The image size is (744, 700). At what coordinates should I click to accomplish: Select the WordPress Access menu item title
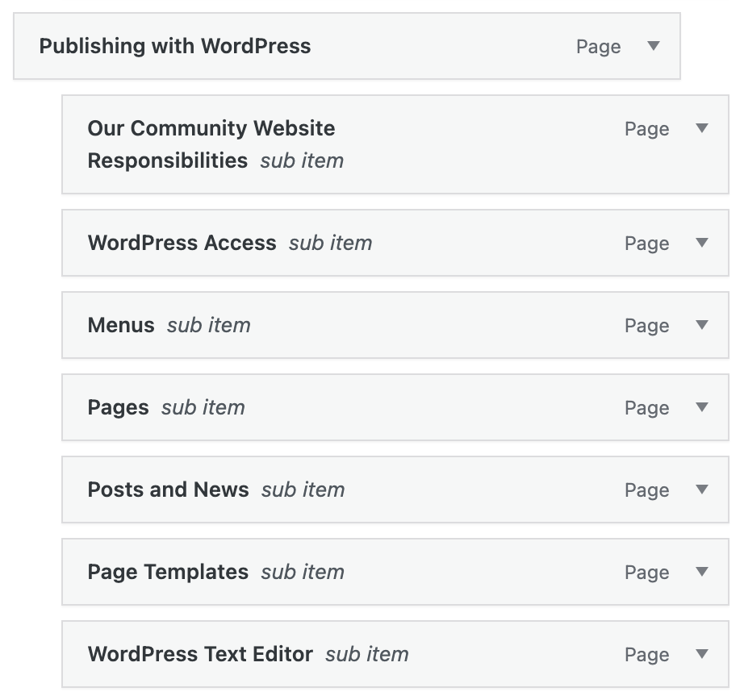coord(182,243)
